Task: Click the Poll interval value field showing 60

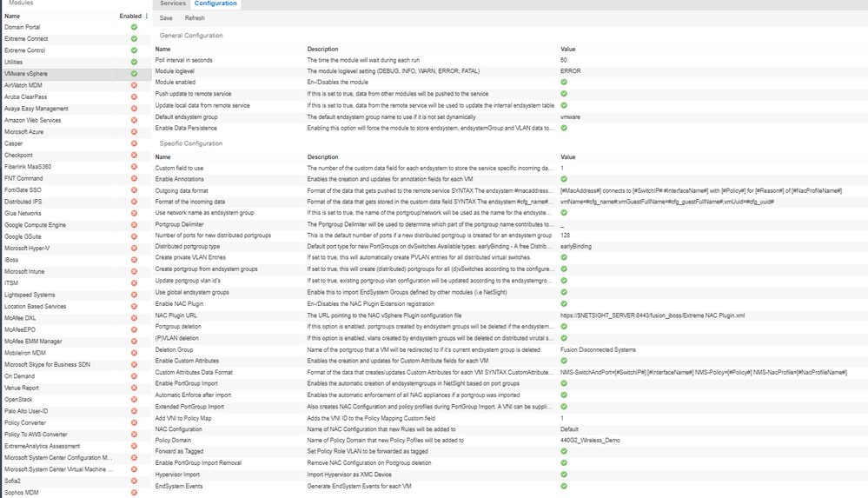Action: click(564, 60)
